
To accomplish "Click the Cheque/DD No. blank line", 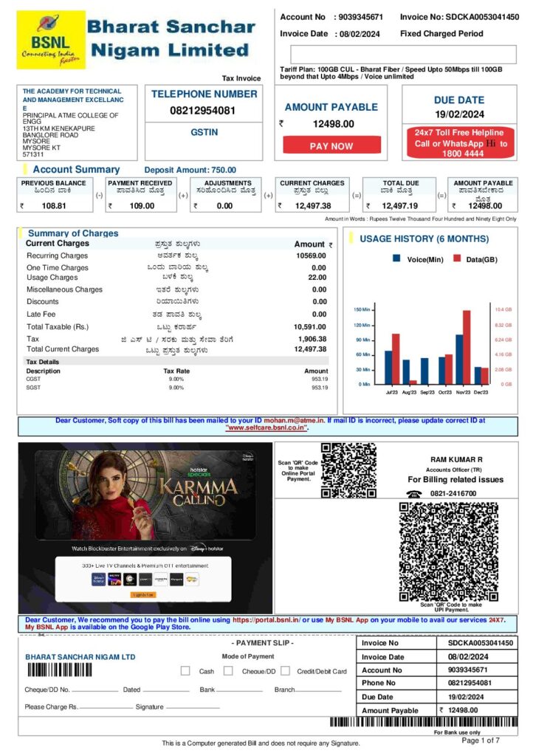I will pyautogui.click(x=95, y=690).
